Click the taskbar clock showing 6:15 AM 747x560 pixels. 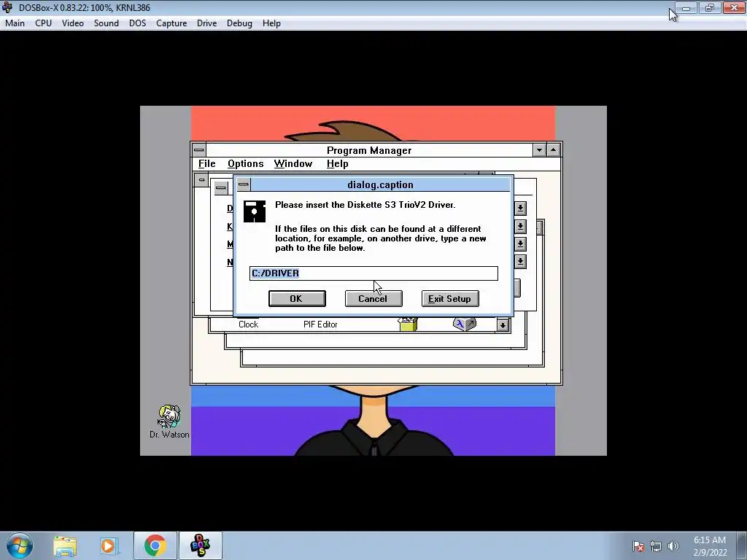point(710,546)
